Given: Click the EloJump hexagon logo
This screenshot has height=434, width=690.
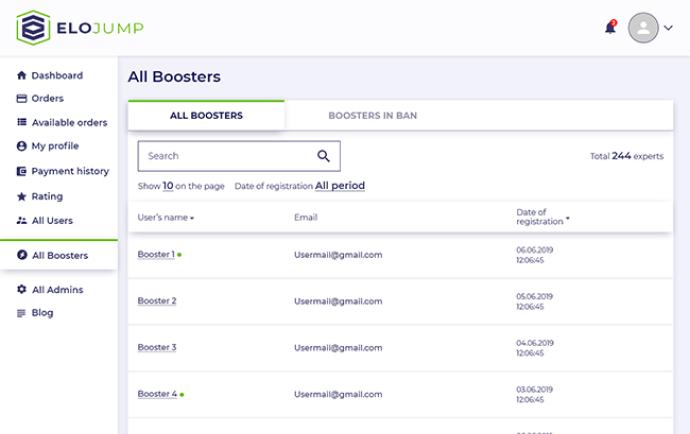Looking at the screenshot, I should point(33,28).
